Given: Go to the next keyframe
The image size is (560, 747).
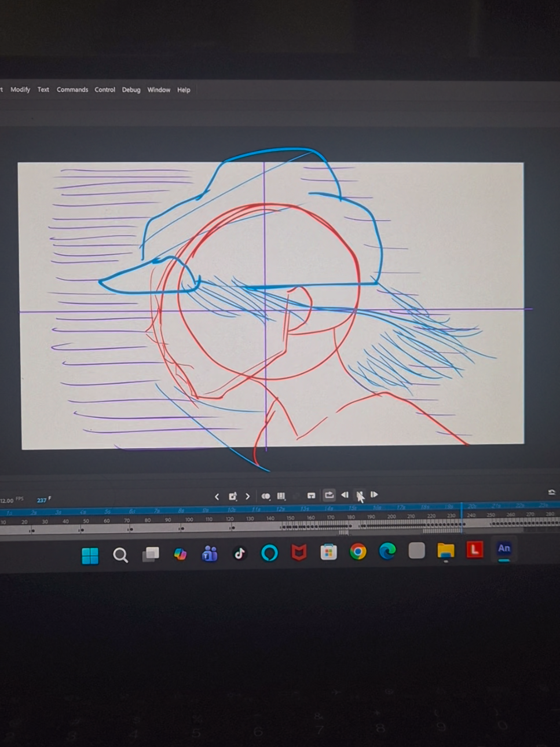Looking at the screenshot, I should tap(247, 496).
